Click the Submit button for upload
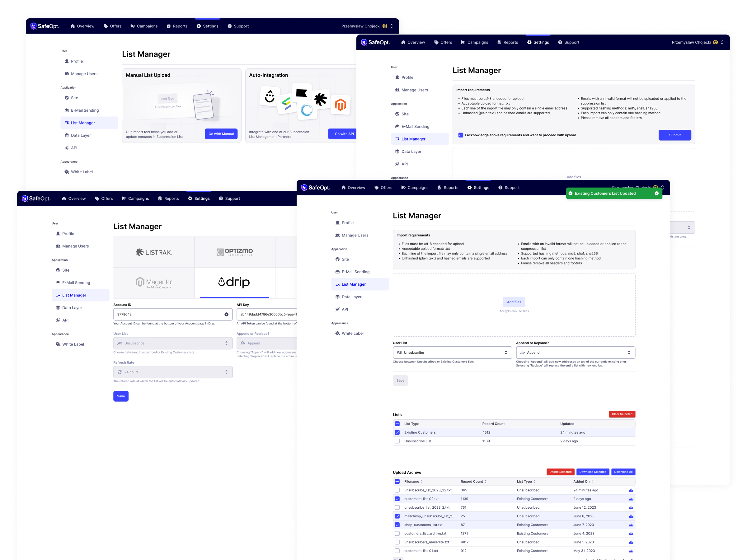The width and height of the screenshot is (747, 560). [x=674, y=135]
